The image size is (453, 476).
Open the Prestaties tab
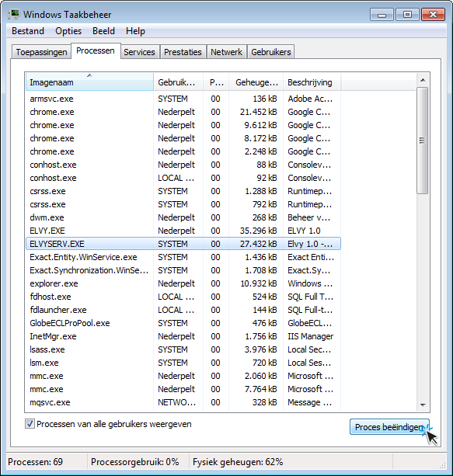183,52
